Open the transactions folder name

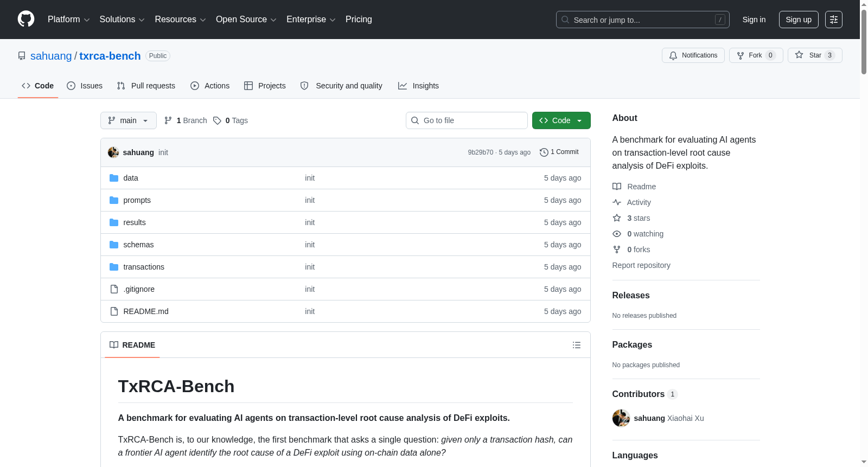(144, 267)
